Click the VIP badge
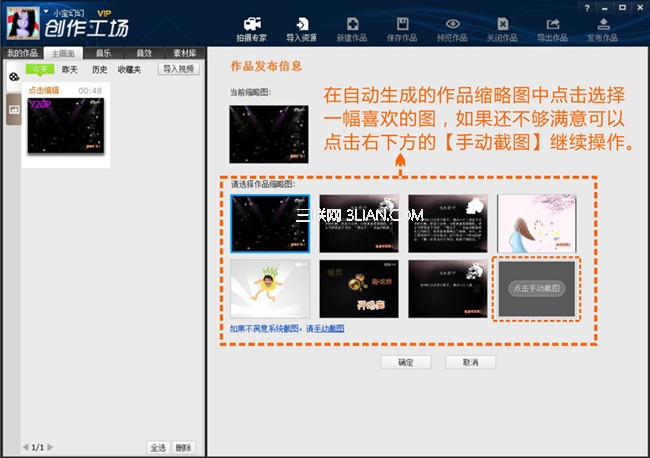The width and height of the screenshot is (650, 458). tap(104, 13)
